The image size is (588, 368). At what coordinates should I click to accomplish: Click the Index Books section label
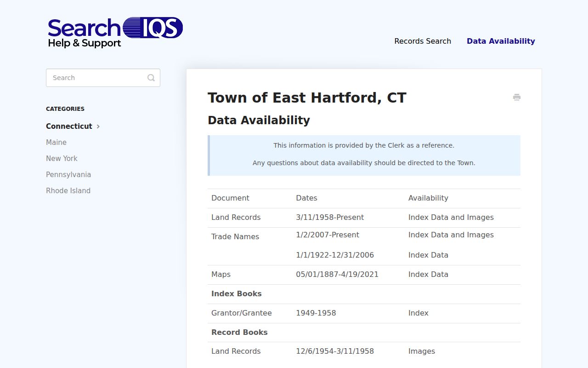pyautogui.click(x=236, y=294)
